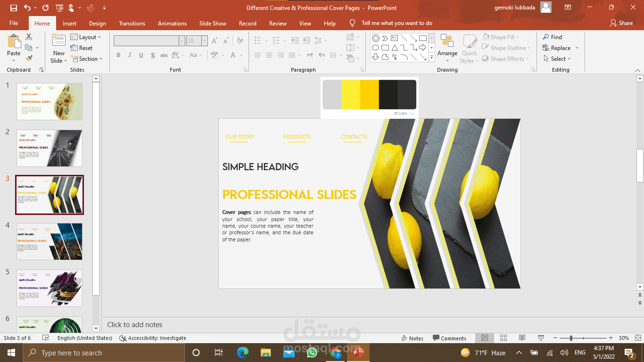Click the Format Painter brush icon

point(29,58)
